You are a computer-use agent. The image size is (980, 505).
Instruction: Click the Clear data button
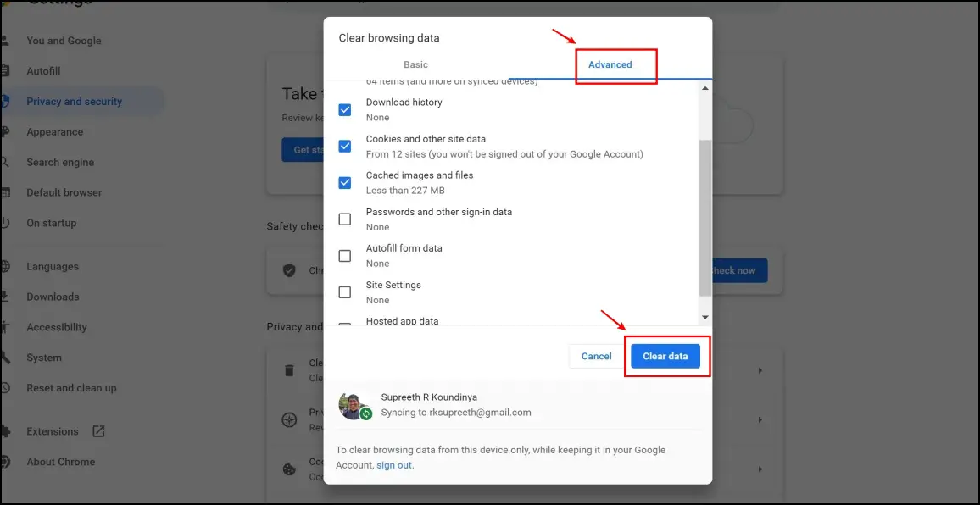pyautogui.click(x=665, y=356)
